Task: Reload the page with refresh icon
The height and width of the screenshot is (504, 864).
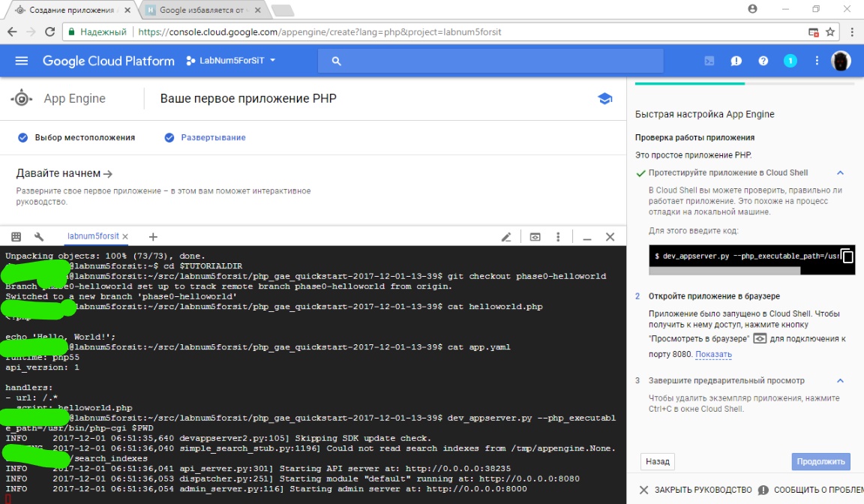Action: [49, 32]
